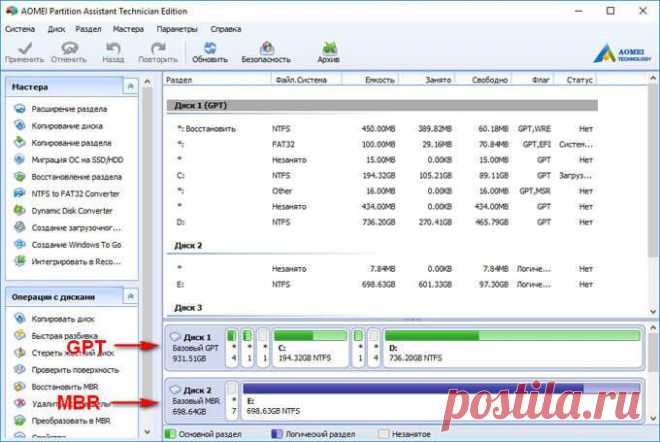Choose Восстановить MBR operation
Image resolution: width=660 pixels, height=442 pixels.
65,387
